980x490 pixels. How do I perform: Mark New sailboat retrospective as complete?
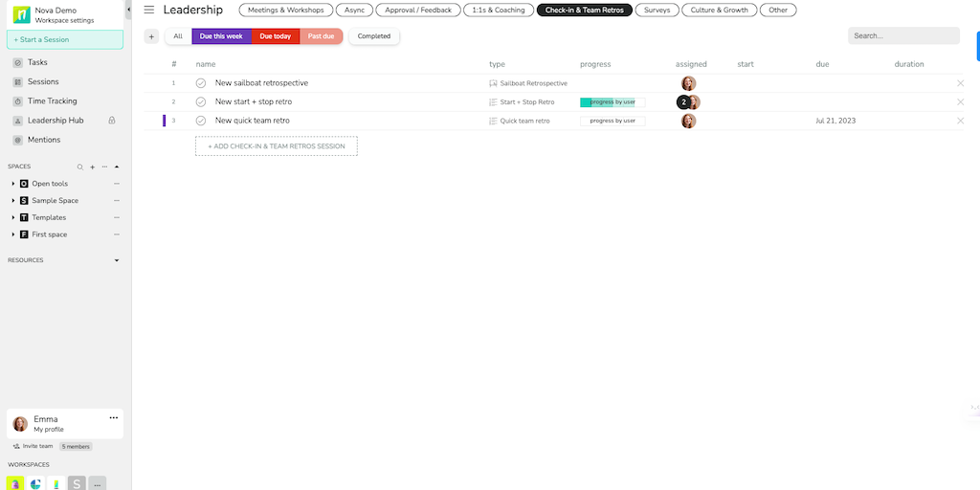pos(201,83)
